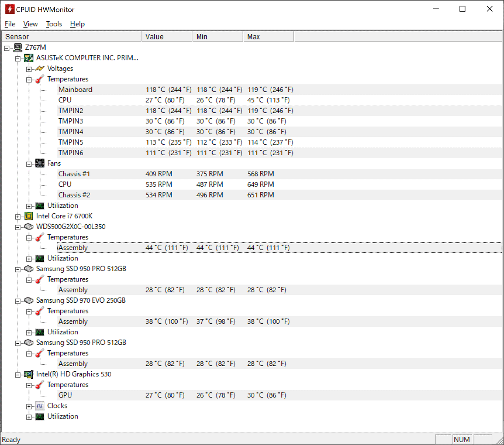
Task: Click the Samsung 970 EVO Utilization graph icon
Action: point(39,332)
